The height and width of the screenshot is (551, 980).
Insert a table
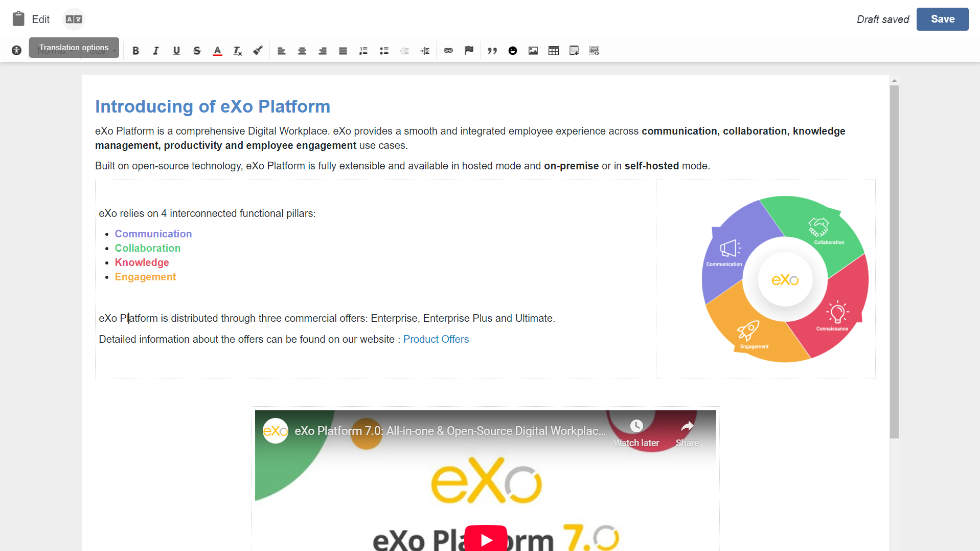[554, 51]
